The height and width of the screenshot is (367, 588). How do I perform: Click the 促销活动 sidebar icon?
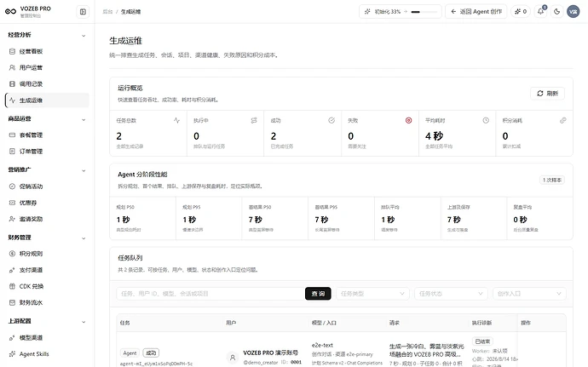12,186
